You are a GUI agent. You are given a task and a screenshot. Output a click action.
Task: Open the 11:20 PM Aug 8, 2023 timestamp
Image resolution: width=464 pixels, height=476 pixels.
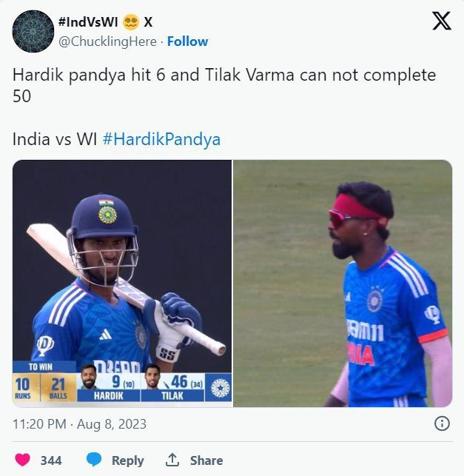click(x=79, y=424)
